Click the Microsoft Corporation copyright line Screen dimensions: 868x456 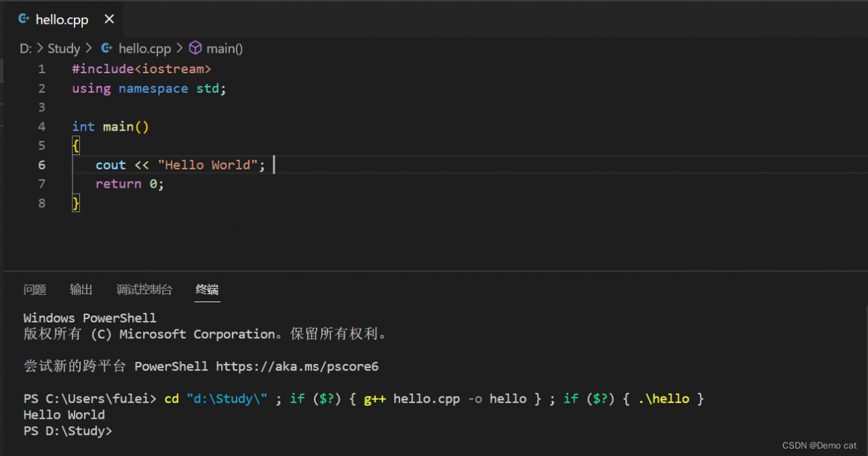(x=205, y=334)
